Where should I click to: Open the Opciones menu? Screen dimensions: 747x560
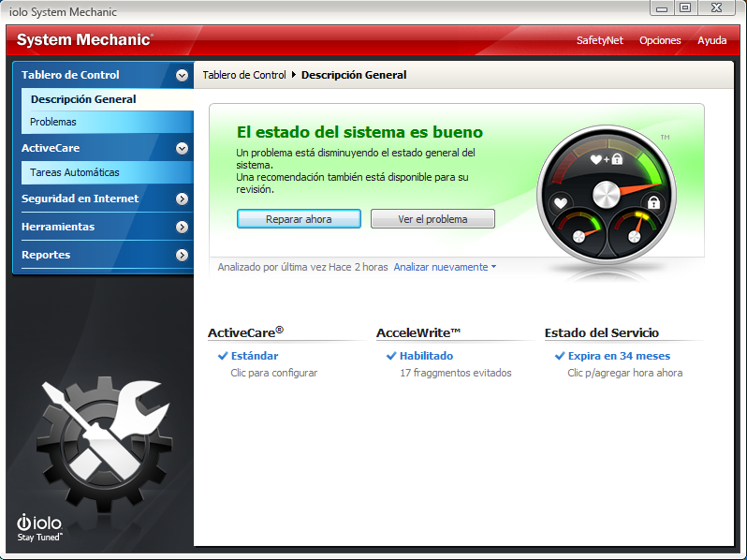(x=660, y=40)
